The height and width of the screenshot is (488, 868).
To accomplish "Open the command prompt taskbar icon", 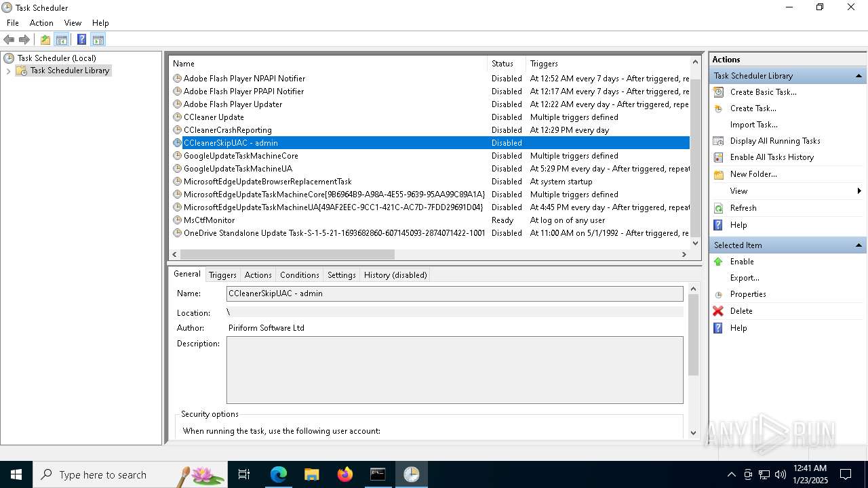I will click(378, 474).
